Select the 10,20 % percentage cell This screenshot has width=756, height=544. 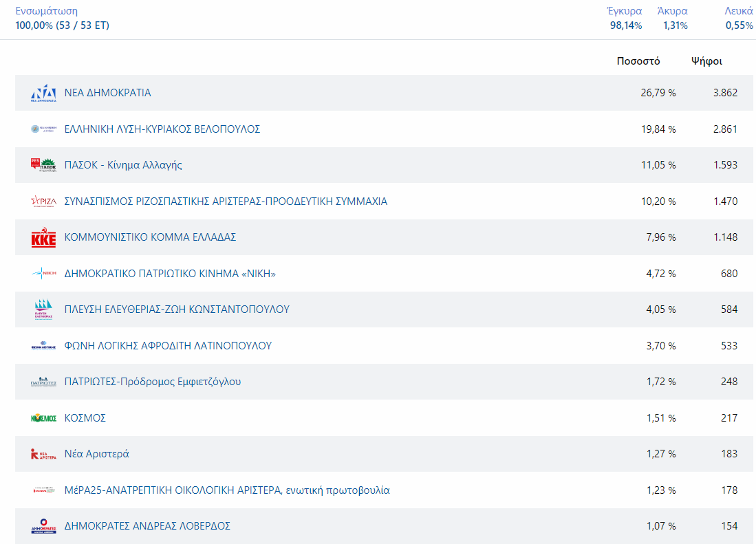(x=658, y=202)
